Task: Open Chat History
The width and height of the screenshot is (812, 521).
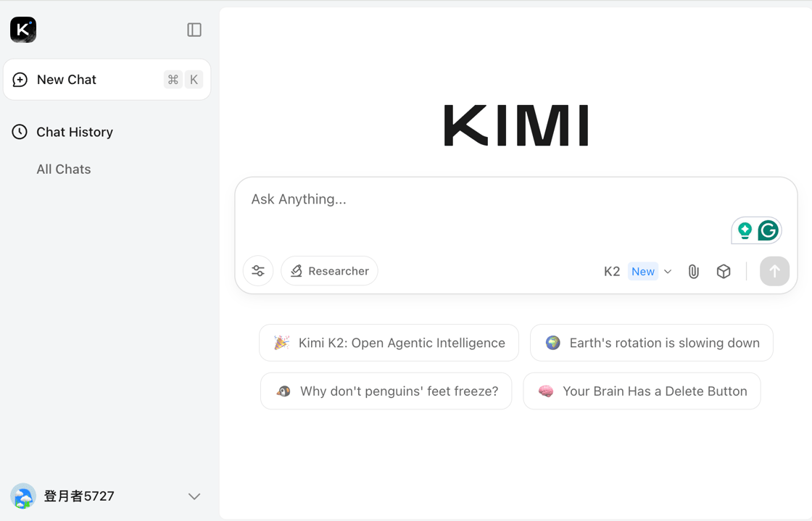Action: (75, 132)
